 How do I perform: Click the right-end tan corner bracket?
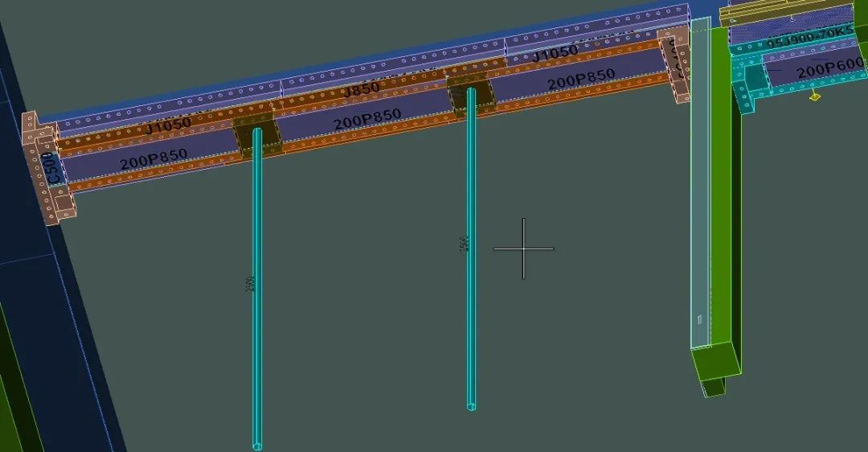[x=676, y=63]
